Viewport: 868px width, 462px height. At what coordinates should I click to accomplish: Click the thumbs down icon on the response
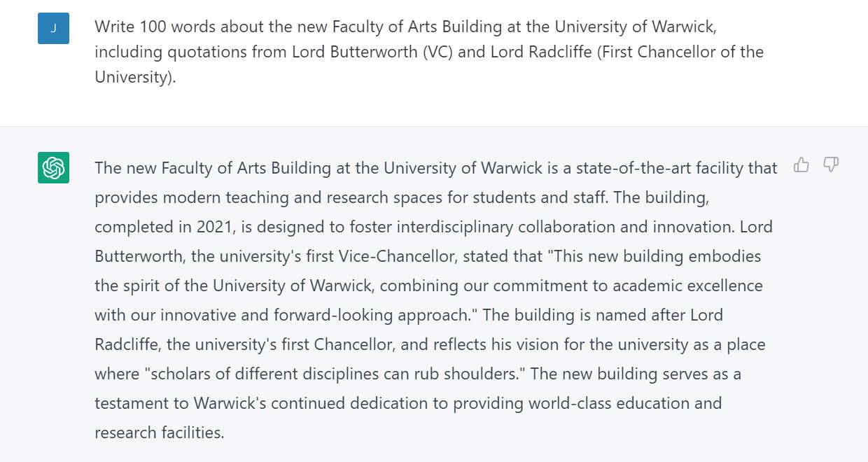(831, 165)
